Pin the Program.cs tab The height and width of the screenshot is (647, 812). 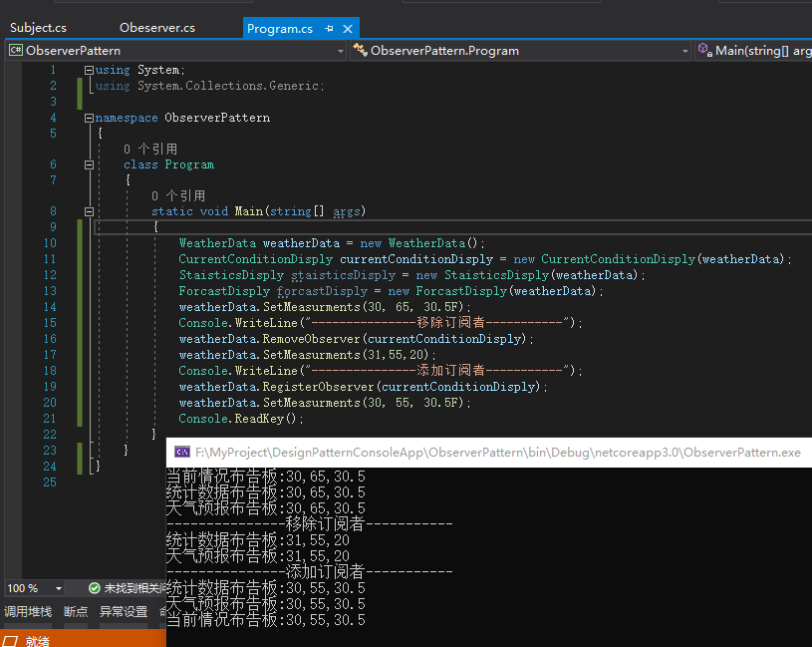pyautogui.click(x=329, y=29)
